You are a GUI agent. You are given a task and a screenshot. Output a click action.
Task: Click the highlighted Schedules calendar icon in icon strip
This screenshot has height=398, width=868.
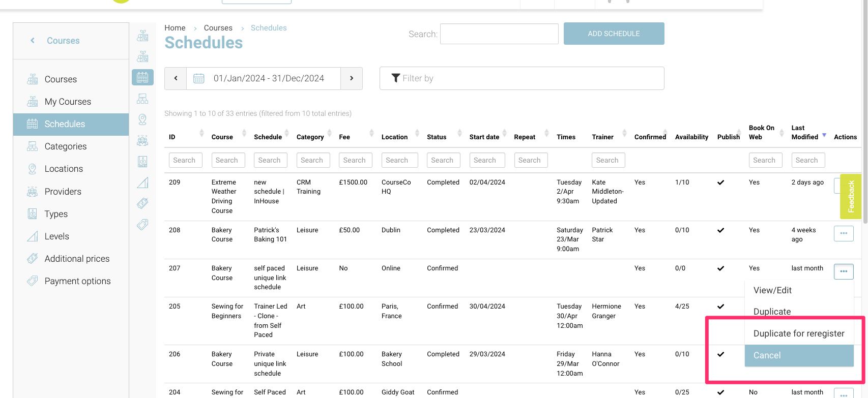click(142, 77)
